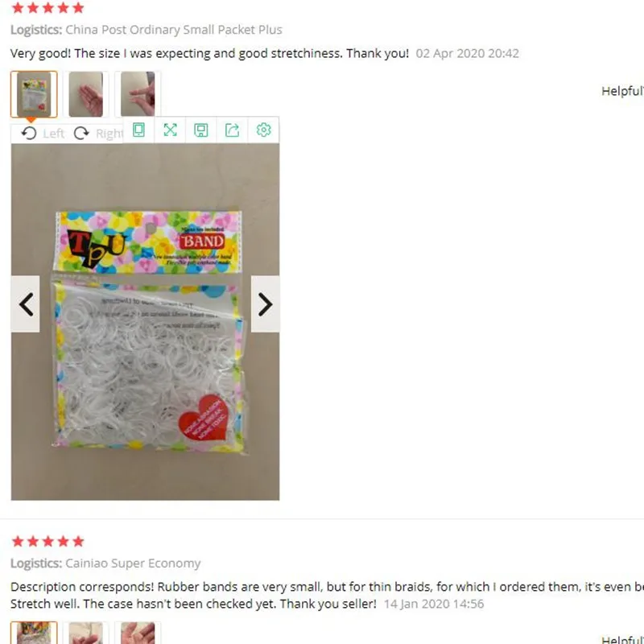Click five-star rating of first review
This screenshot has height=644, width=644.
48,7
